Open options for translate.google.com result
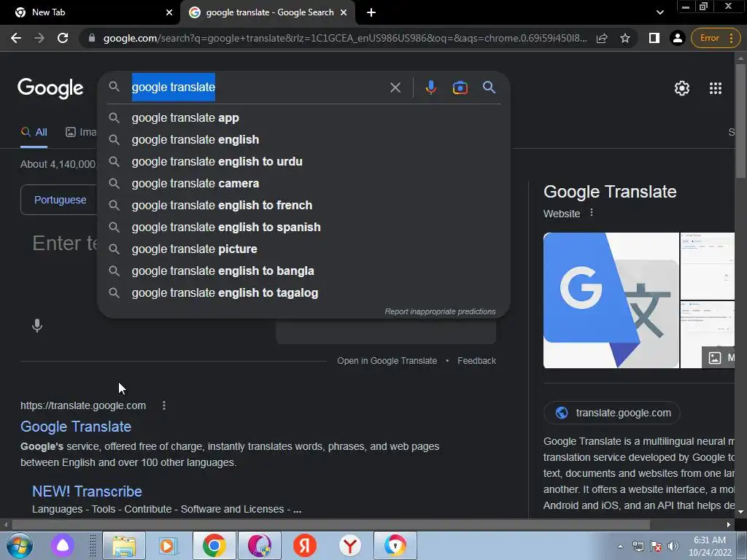Image resolution: width=747 pixels, height=560 pixels. [x=164, y=405]
